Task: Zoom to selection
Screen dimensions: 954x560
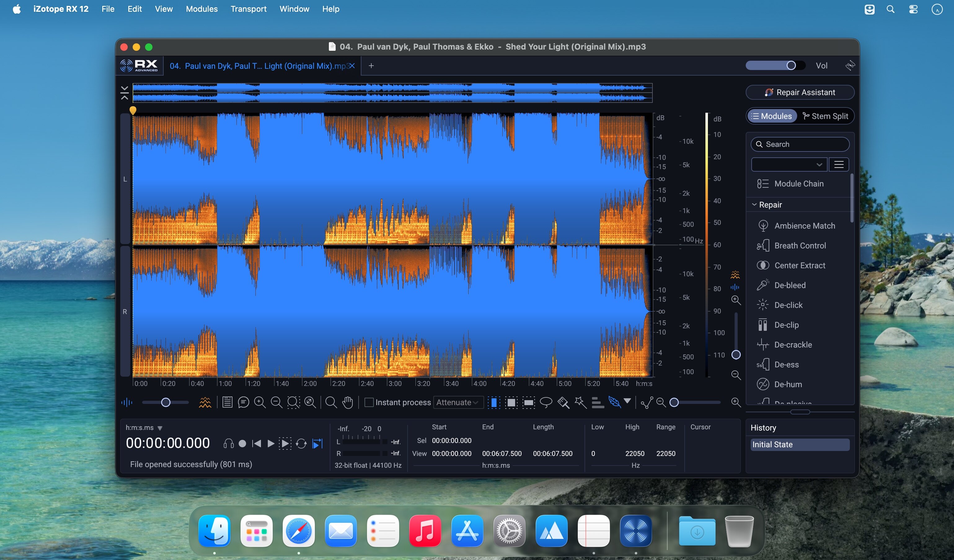Action: [294, 402]
